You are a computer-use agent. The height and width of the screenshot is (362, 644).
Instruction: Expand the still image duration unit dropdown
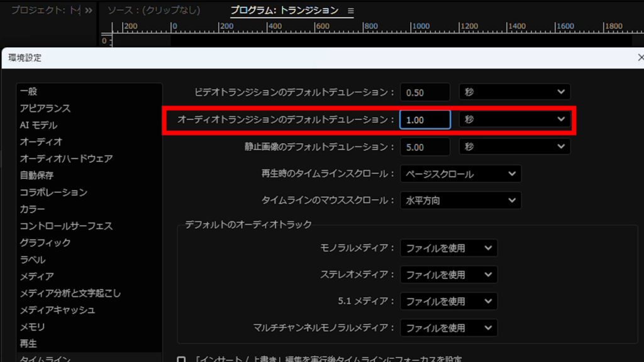click(x=514, y=146)
